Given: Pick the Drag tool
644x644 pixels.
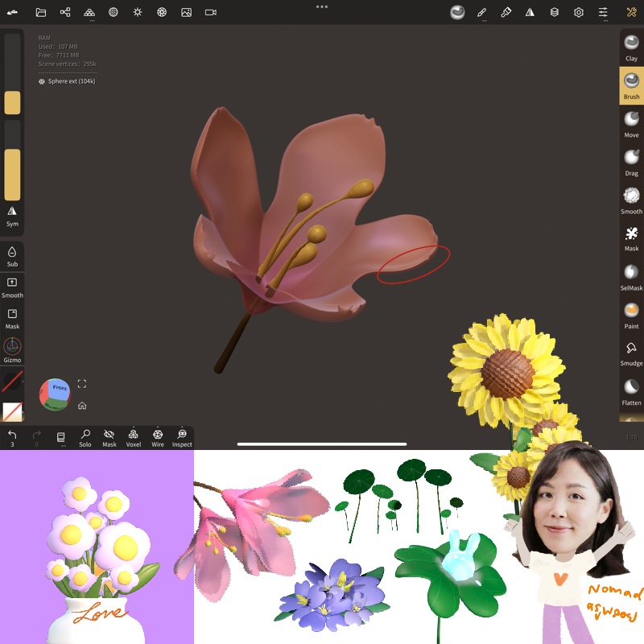Looking at the screenshot, I should (631, 162).
